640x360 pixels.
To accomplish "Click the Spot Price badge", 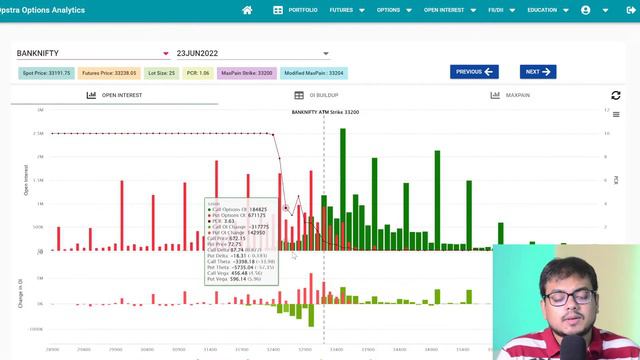I will [x=46, y=73].
